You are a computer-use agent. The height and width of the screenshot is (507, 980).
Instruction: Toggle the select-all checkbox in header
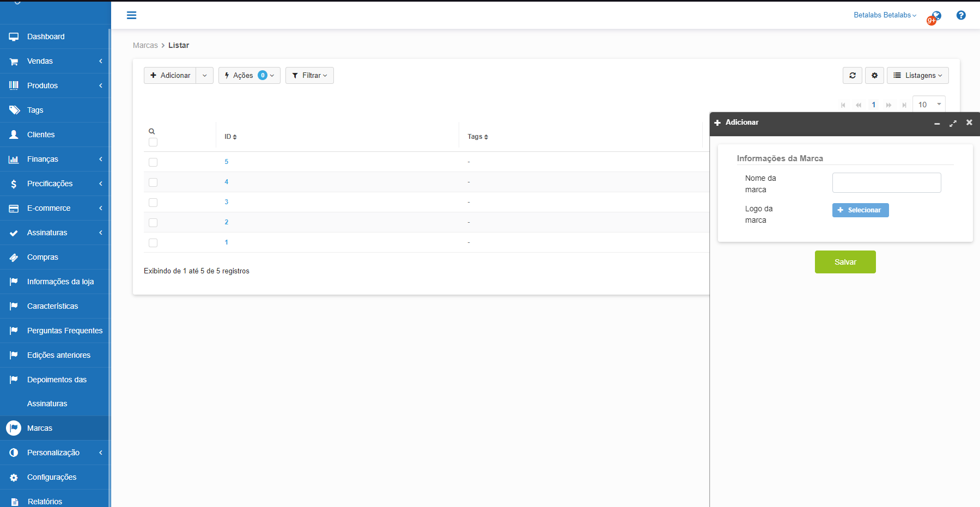pos(153,142)
